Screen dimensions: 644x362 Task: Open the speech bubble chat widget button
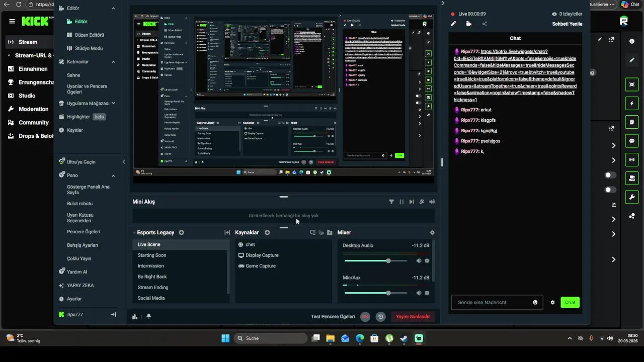[632, 141]
